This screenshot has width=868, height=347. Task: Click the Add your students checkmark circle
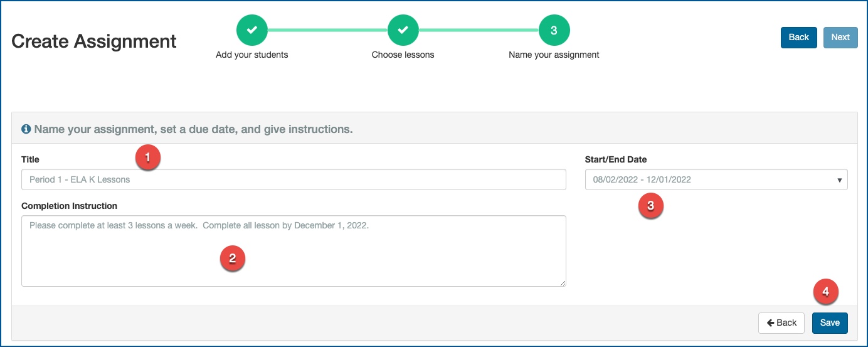pyautogui.click(x=251, y=30)
